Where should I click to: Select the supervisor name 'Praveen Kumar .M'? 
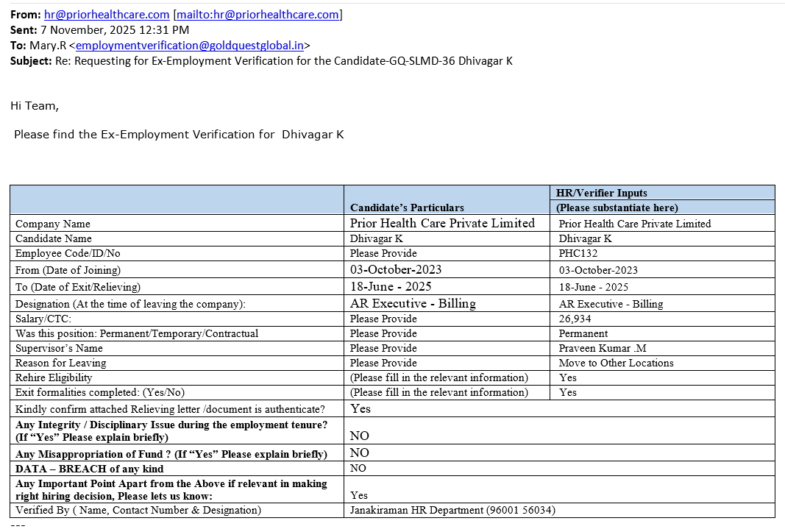point(603,348)
